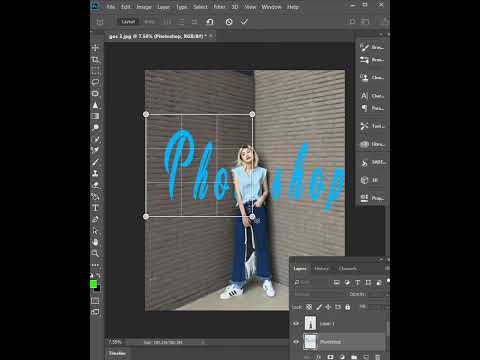The height and width of the screenshot is (360, 480).
Task: Create new adjustment layer icon
Action: (342, 357)
